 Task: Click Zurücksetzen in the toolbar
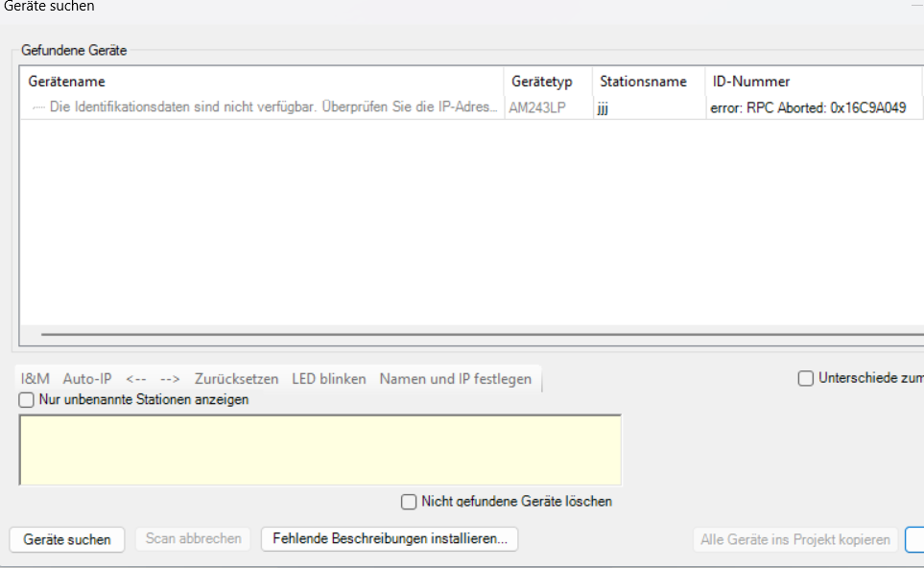(236, 379)
